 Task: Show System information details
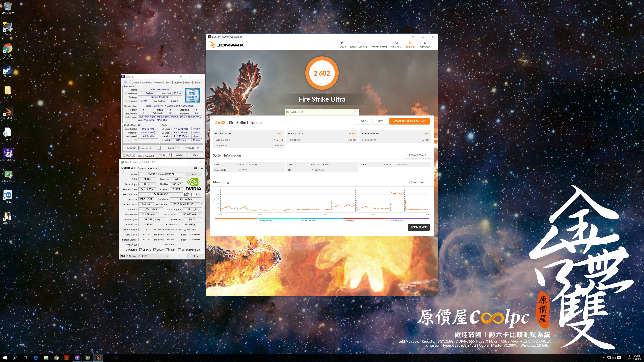pos(417,155)
